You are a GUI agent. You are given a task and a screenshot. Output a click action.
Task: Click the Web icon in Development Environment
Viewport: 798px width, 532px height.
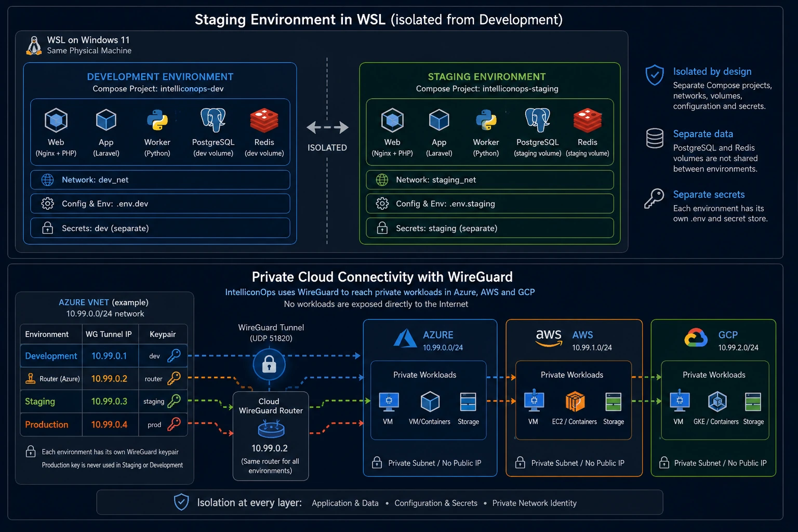[x=56, y=120]
